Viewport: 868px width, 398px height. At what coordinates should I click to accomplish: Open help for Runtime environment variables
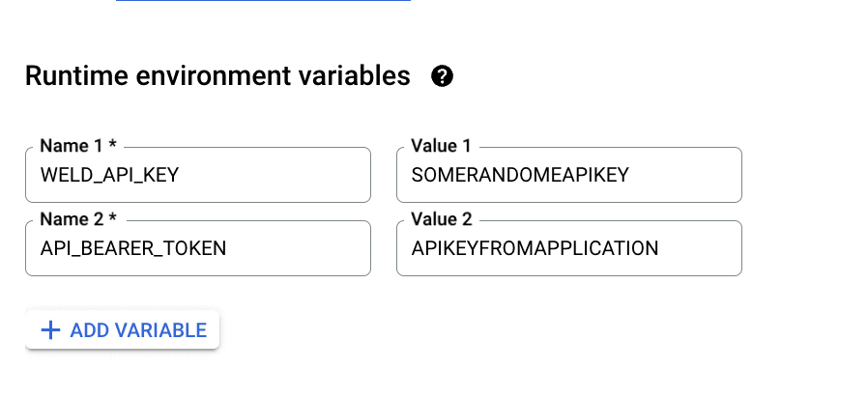[442, 76]
